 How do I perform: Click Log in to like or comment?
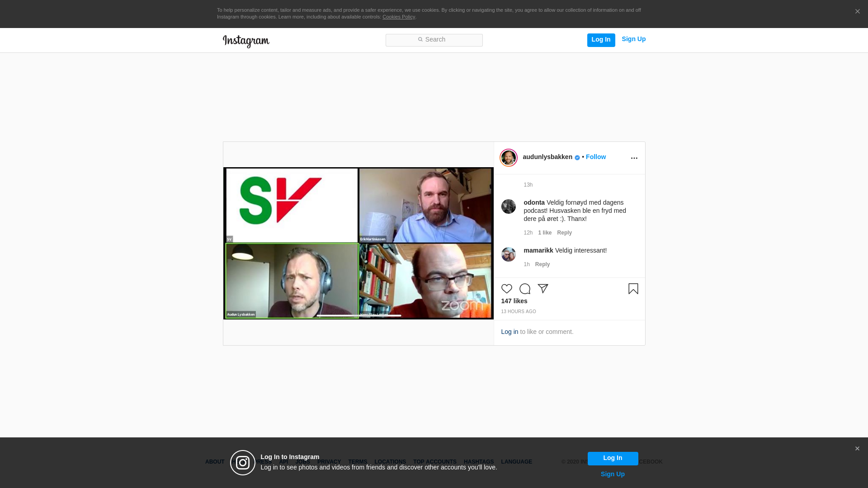[x=509, y=332]
